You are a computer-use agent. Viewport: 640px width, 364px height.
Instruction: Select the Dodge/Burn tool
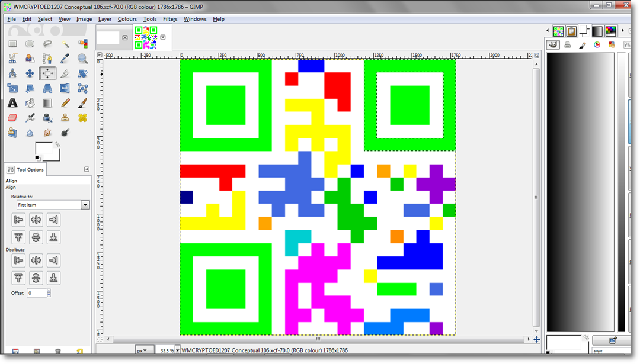pyautogui.click(x=65, y=133)
